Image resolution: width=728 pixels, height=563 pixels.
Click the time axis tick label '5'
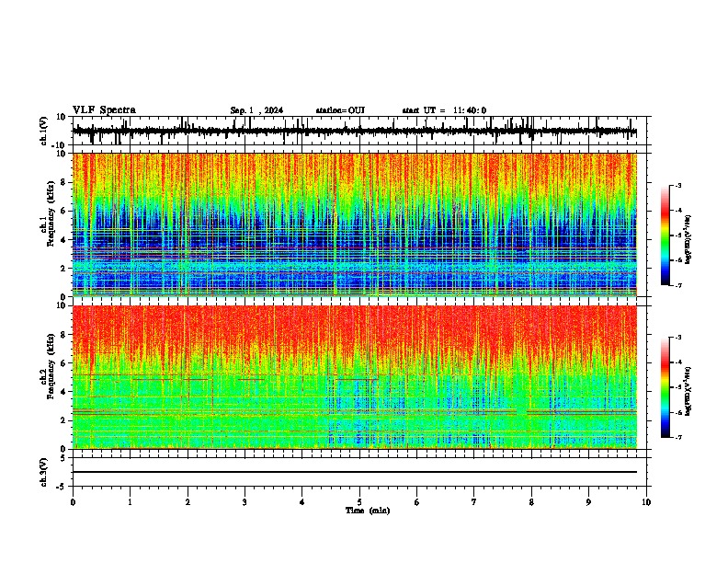[359, 502]
